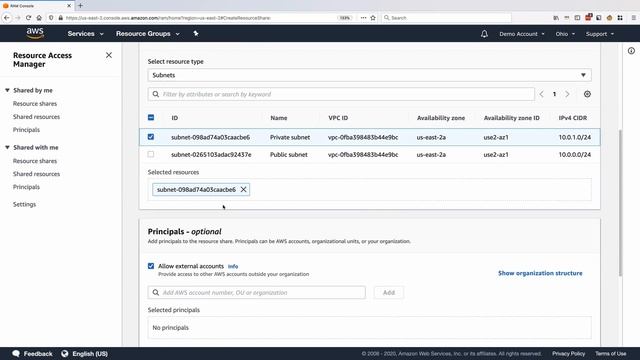Uncheck the Private subnet row checkbox
Viewport: 640px width, 360px height.
tap(151, 137)
